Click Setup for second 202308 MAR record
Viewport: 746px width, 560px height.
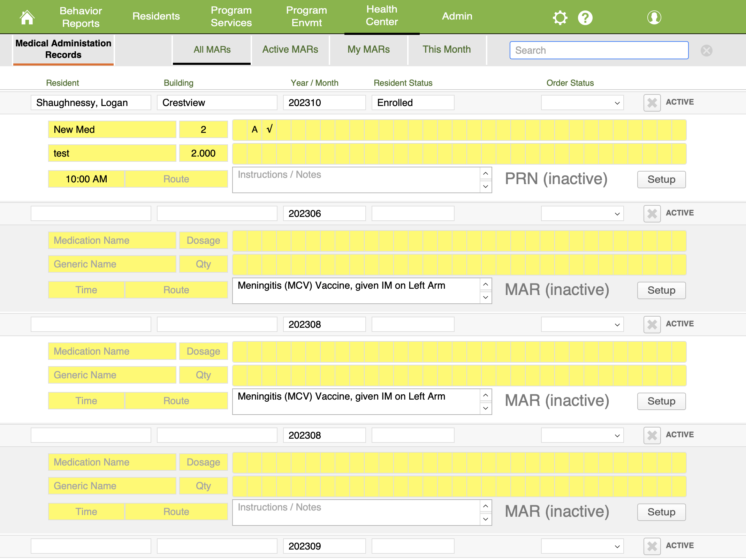point(661,512)
